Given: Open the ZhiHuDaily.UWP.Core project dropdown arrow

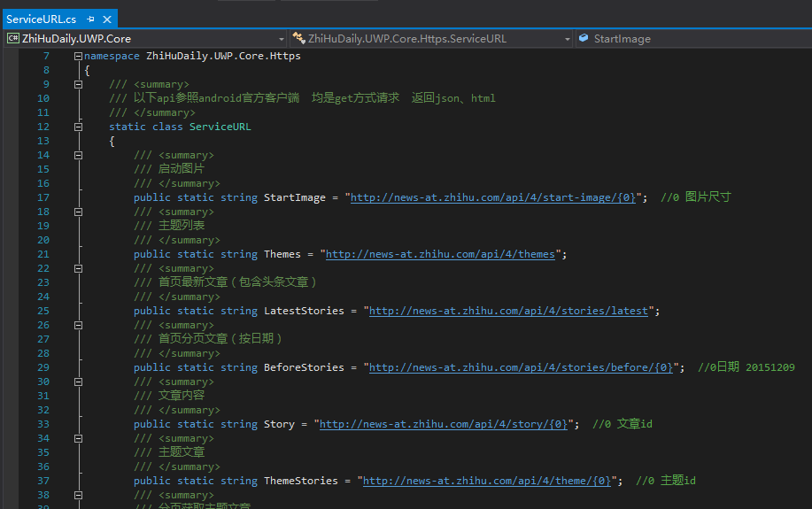Looking at the screenshot, I should click(x=282, y=39).
